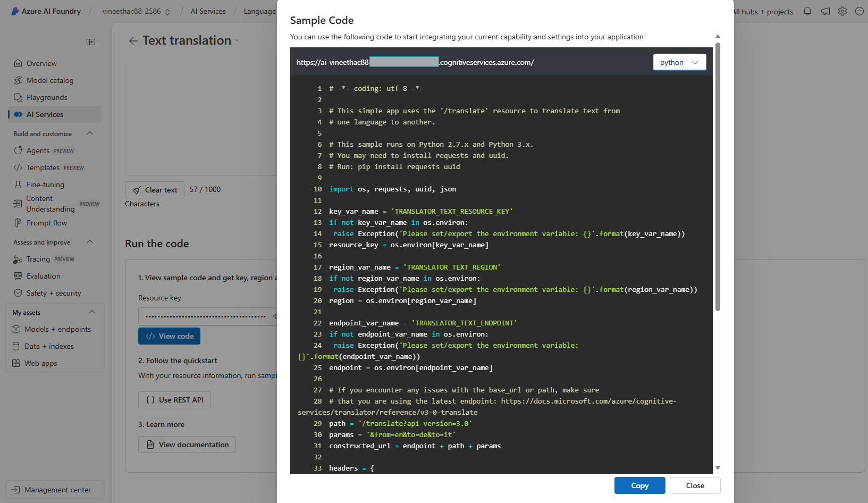868x503 pixels.
Task: Click the Evaluation scales icon
Action: (18, 276)
